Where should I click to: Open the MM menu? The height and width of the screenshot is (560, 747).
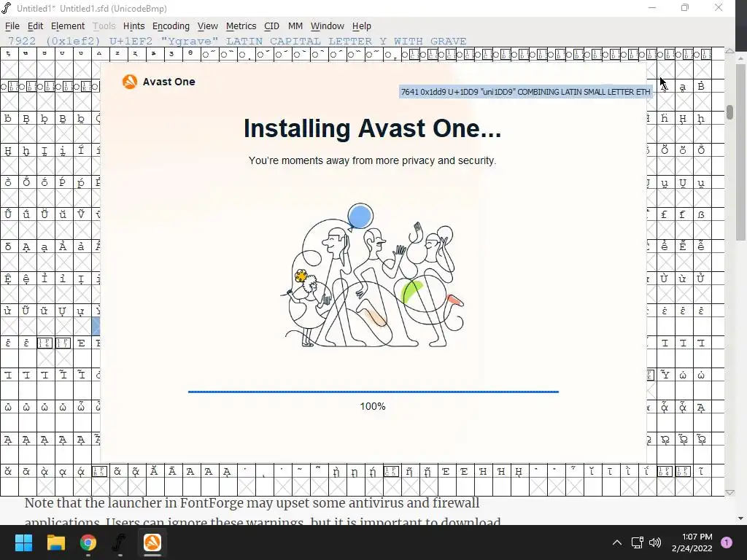[x=295, y=26]
